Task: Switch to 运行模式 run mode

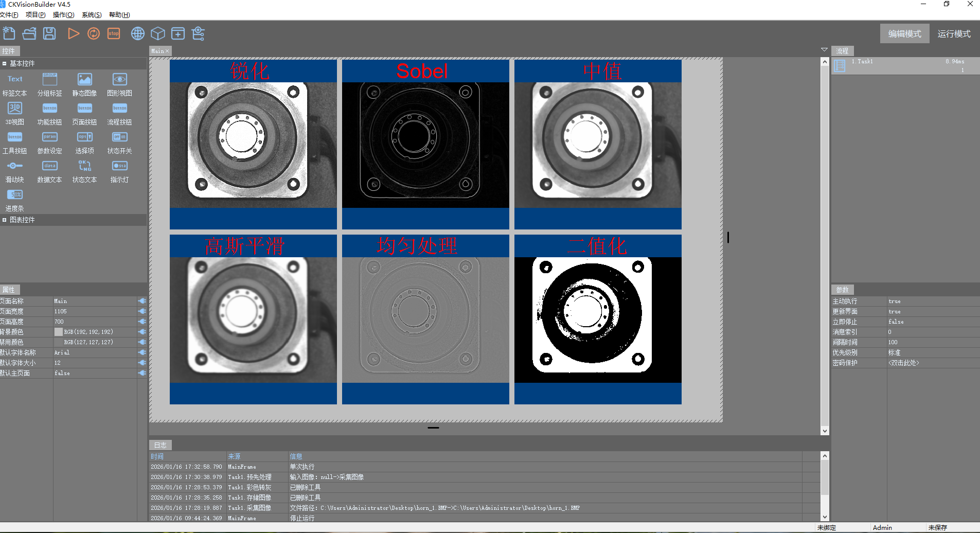Action: pyautogui.click(x=954, y=34)
